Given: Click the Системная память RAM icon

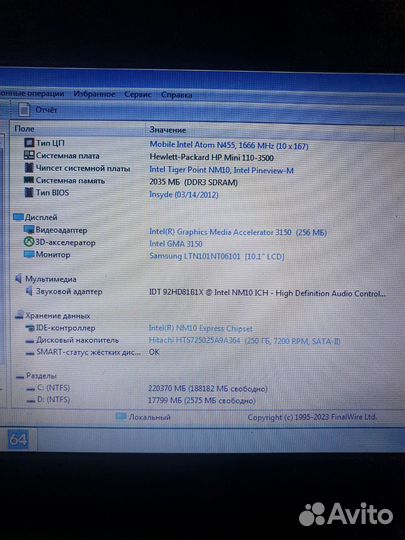Looking at the screenshot, I should point(29,180).
